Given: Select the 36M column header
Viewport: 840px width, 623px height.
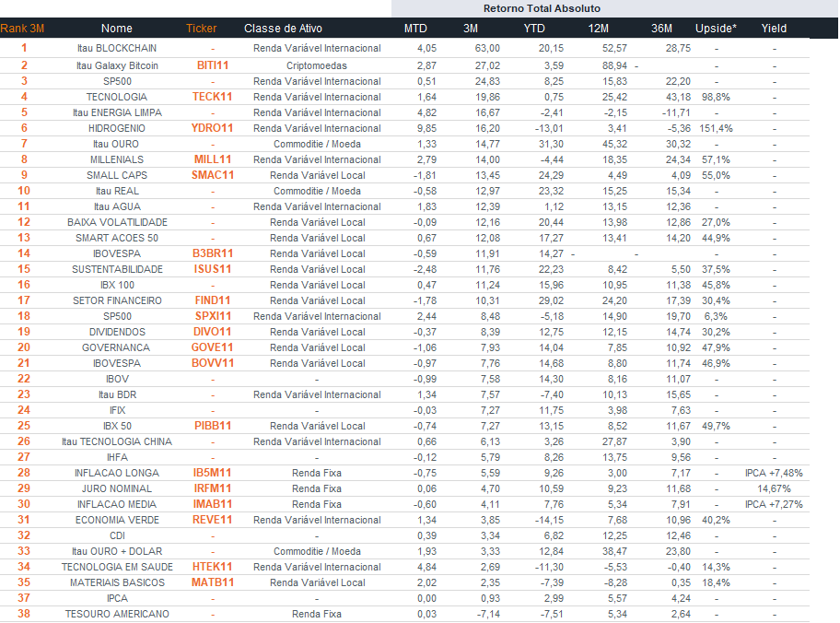Looking at the screenshot, I should pyautogui.click(x=661, y=29).
